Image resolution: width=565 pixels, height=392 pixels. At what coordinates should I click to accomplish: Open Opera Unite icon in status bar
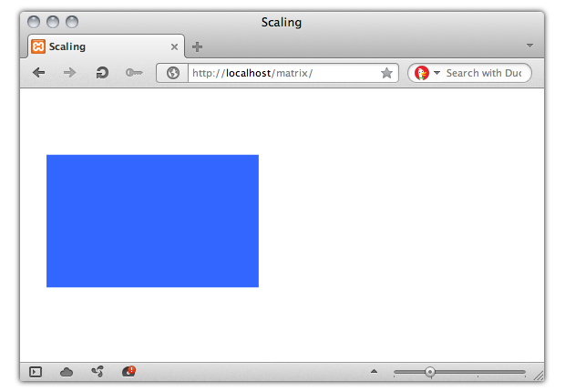98,371
